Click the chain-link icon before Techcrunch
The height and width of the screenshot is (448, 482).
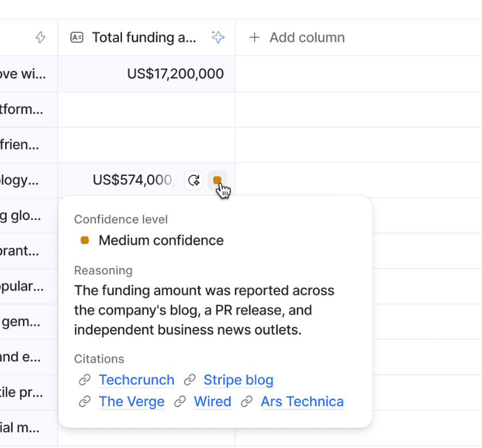pyautogui.click(x=85, y=380)
